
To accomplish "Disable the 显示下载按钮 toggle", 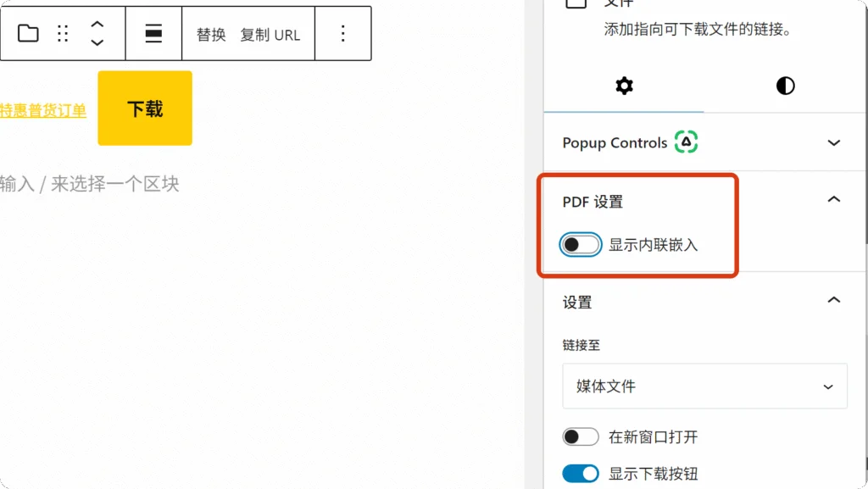I will pyautogui.click(x=581, y=474).
